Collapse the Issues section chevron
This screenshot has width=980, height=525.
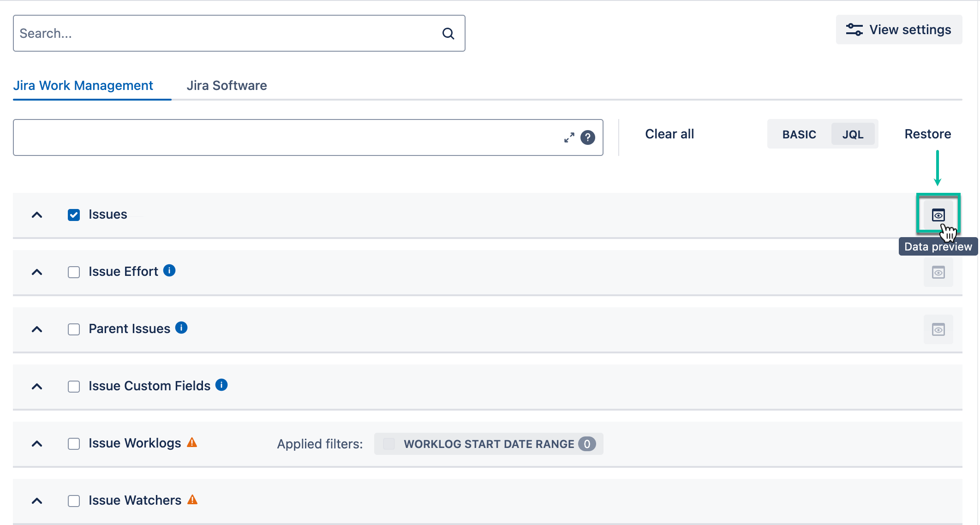tap(37, 215)
